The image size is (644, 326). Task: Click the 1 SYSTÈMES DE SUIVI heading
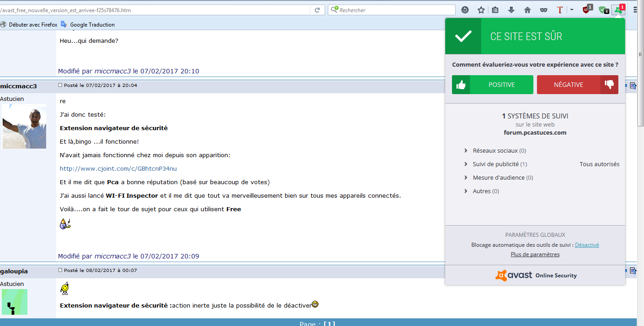[535, 116]
